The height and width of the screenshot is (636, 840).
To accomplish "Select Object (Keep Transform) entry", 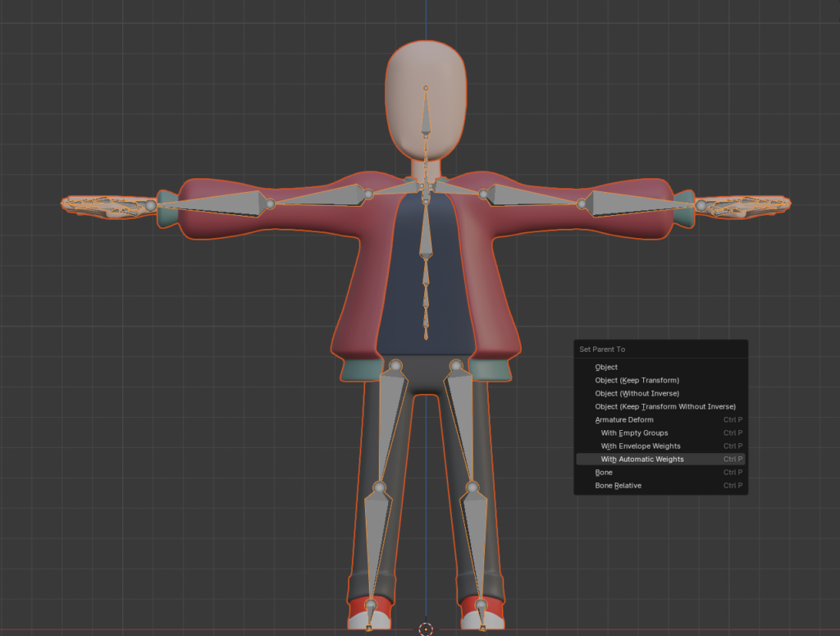I will pos(637,381).
